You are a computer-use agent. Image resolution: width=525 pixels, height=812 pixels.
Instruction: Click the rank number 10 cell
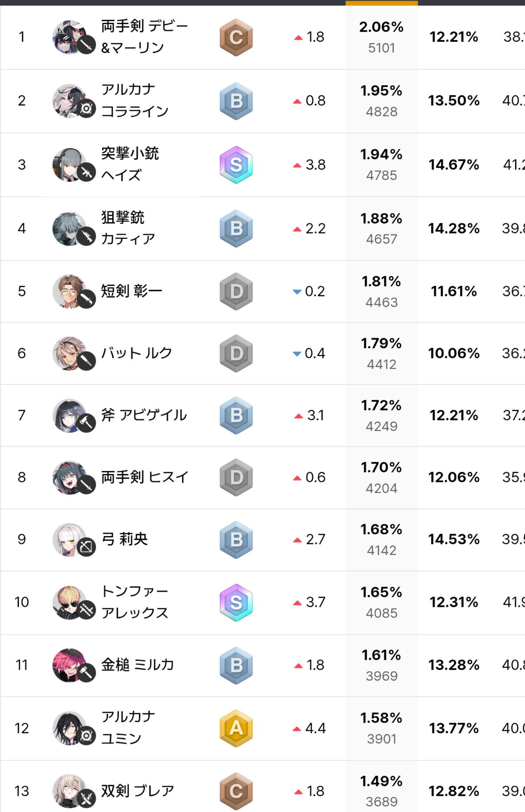point(22,602)
